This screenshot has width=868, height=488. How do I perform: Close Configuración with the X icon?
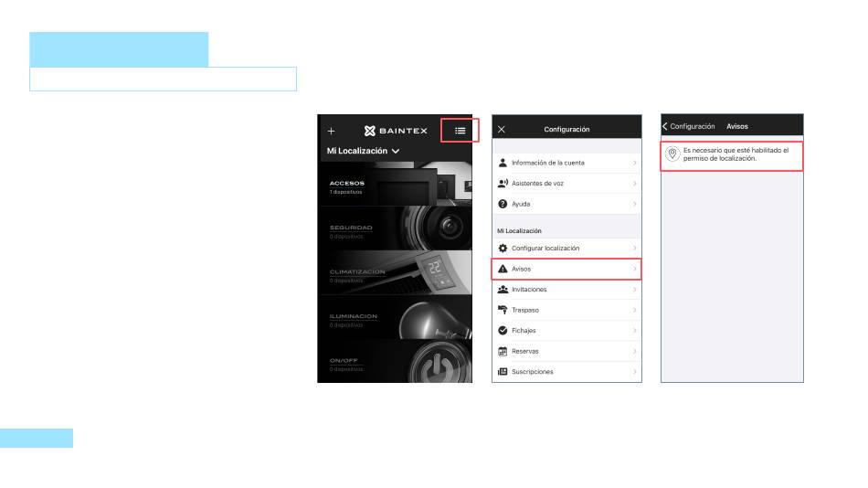(x=501, y=129)
